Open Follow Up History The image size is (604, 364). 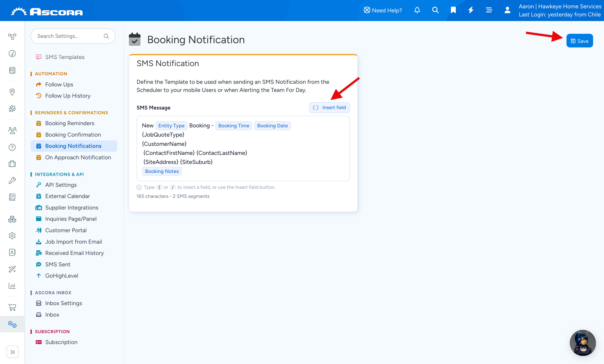68,96
